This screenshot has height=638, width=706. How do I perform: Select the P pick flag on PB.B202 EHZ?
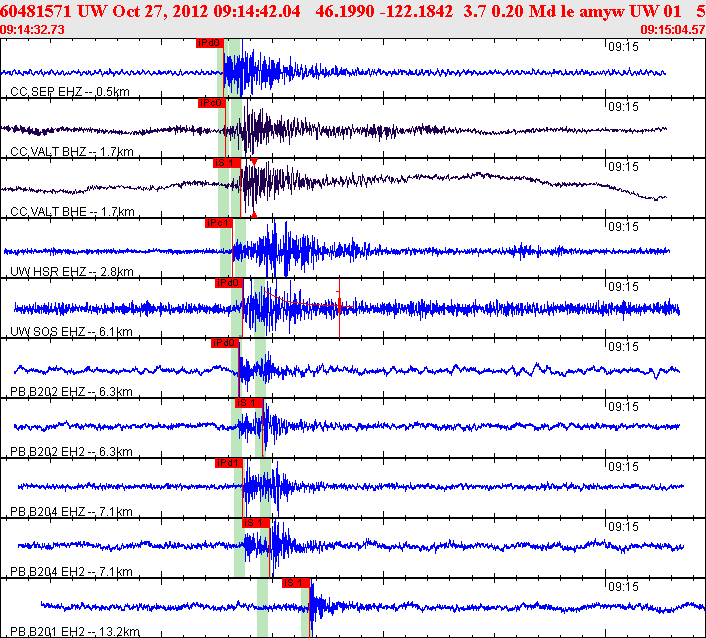point(225,343)
